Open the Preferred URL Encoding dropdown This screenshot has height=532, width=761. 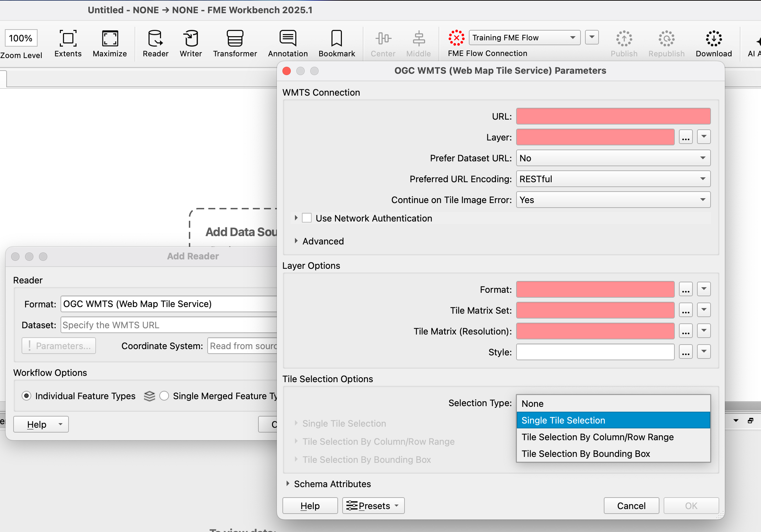pyautogui.click(x=613, y=179)
